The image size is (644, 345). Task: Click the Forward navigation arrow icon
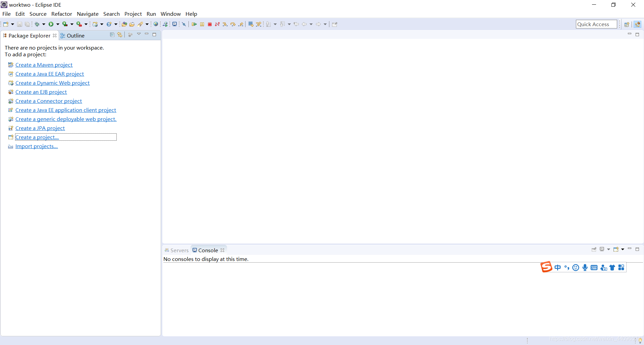[x=318, y=24]
